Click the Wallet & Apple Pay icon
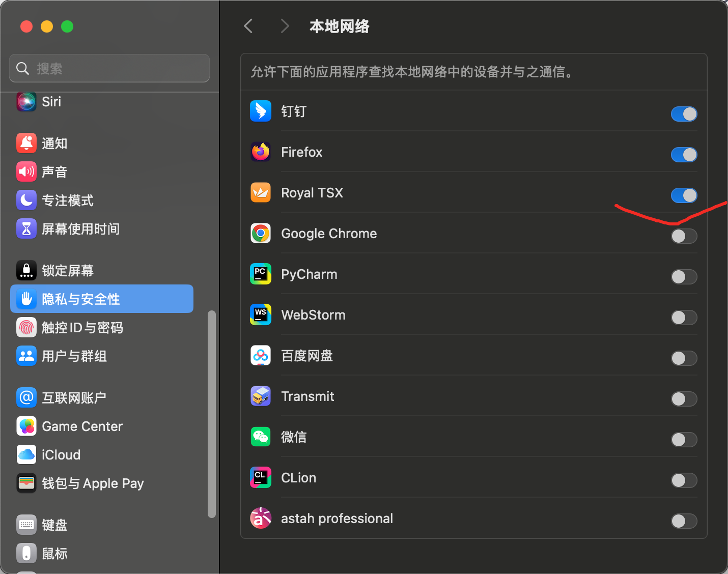The height and width of the screenshot is (574, 728). click(x=26, y=483)
